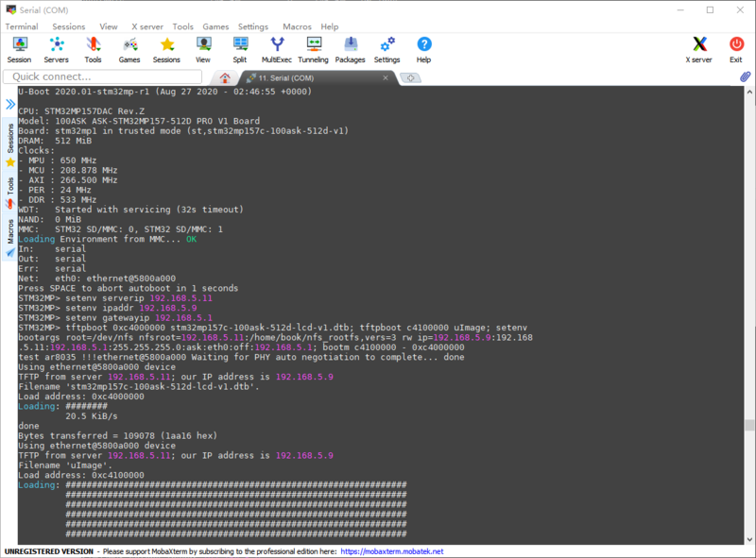Follow the mobaxterm.mobatek.net link
756x558 pixels.
click(x=392, y=551)
